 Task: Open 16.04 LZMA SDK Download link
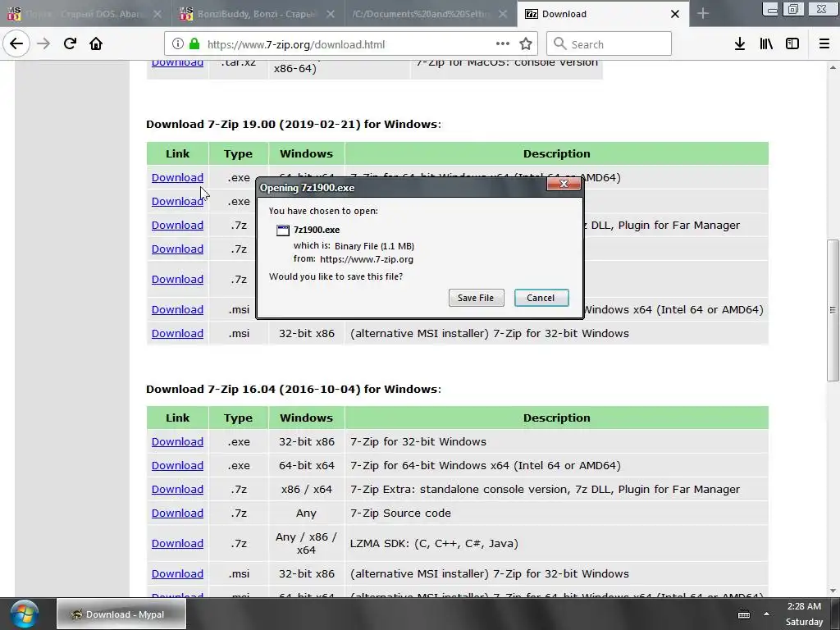tap(177, 543)
